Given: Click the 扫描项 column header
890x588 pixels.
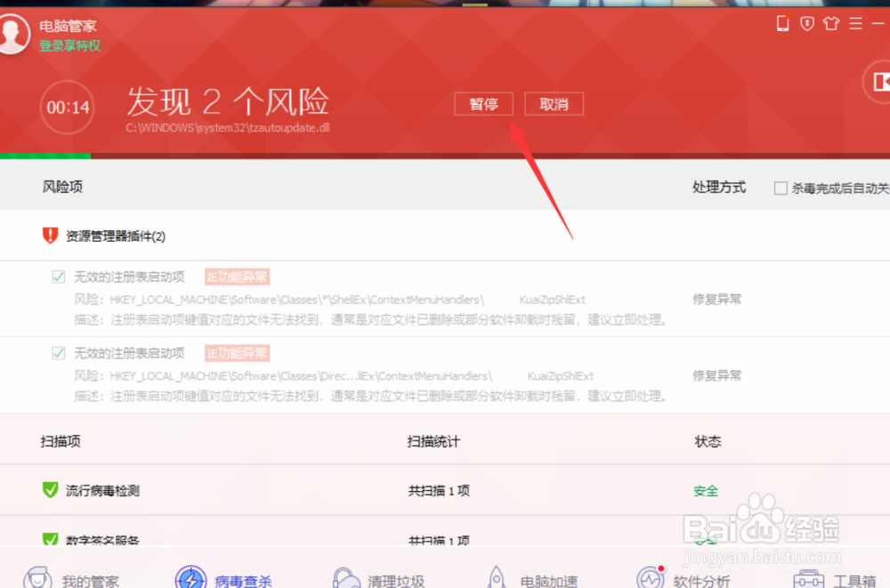Looking at the screenshot, I should [x=61, y=441].
